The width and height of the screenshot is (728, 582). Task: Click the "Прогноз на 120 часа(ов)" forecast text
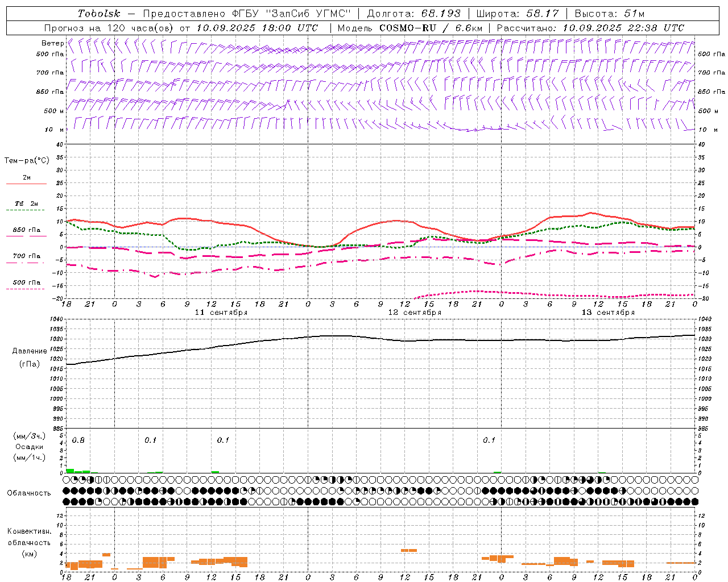coord(109,28)
